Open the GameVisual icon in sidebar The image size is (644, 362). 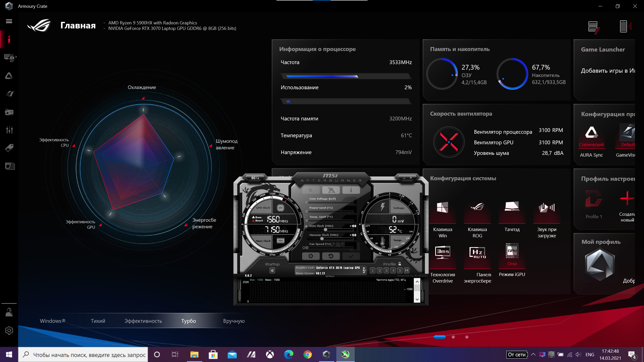point(10,94)
